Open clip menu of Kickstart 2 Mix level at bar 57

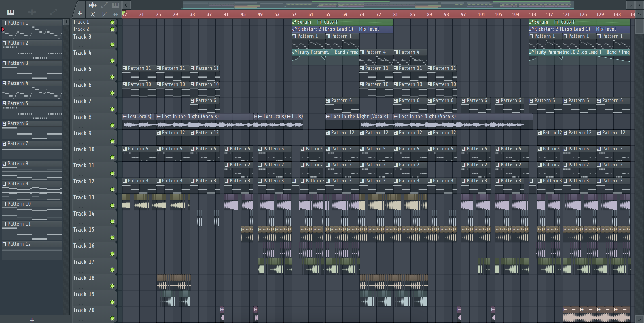click(x=294, y=29)
